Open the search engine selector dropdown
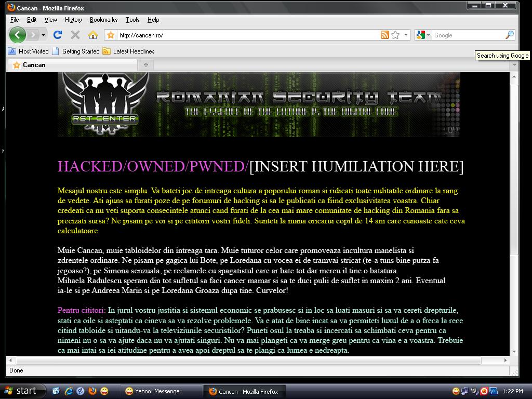532x399 pixels. (423, 35)
